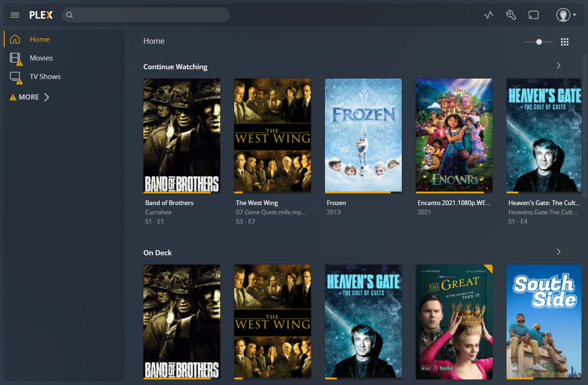Click Heaven's Gate: The Cult title text
This screenshot has width=588, height=385.
[544, 203]
